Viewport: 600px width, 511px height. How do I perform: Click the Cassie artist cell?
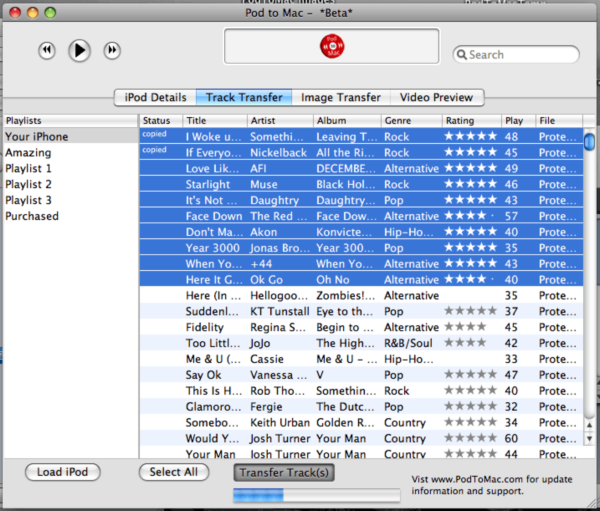pyautogui.click(x=267, y=359)
